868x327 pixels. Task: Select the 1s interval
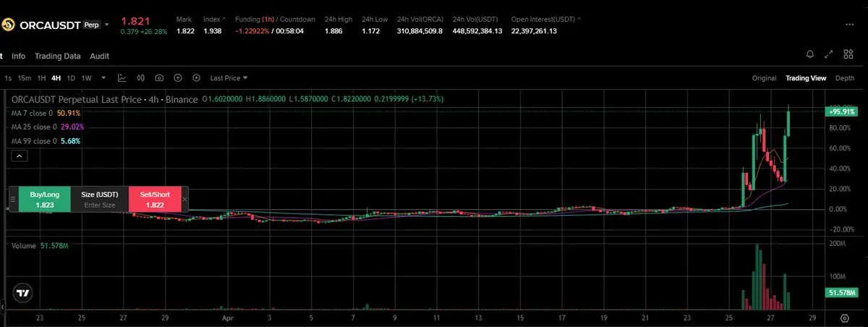[8, 78]
